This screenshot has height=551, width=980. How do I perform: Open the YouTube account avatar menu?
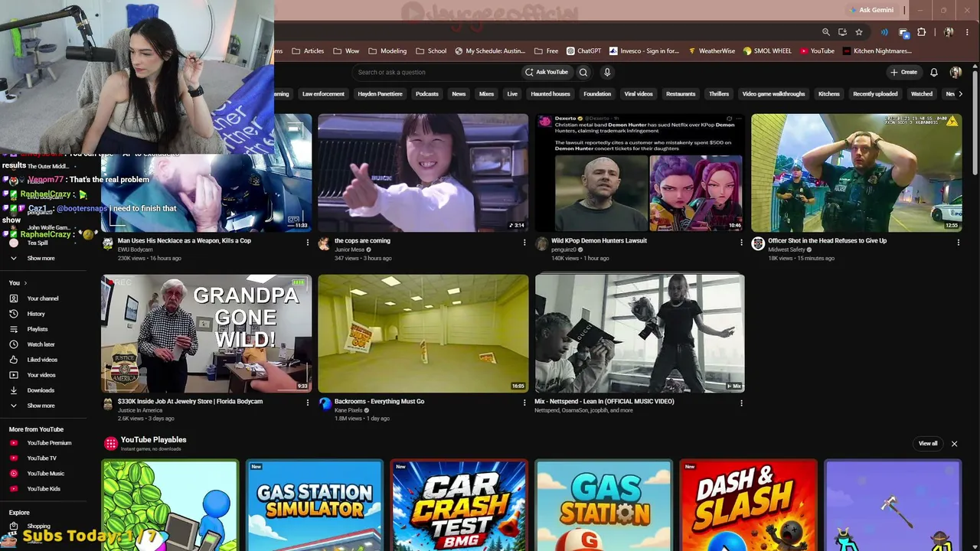click(955, 72)
